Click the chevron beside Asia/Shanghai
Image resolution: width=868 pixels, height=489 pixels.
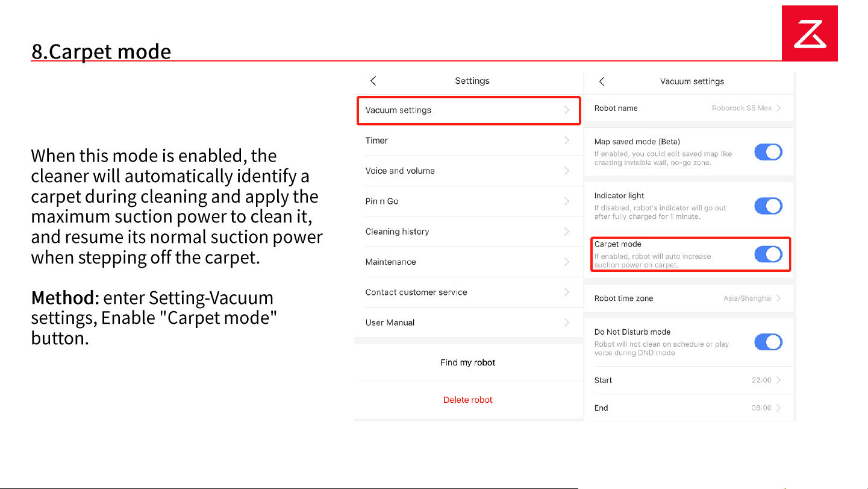point(779,298)
